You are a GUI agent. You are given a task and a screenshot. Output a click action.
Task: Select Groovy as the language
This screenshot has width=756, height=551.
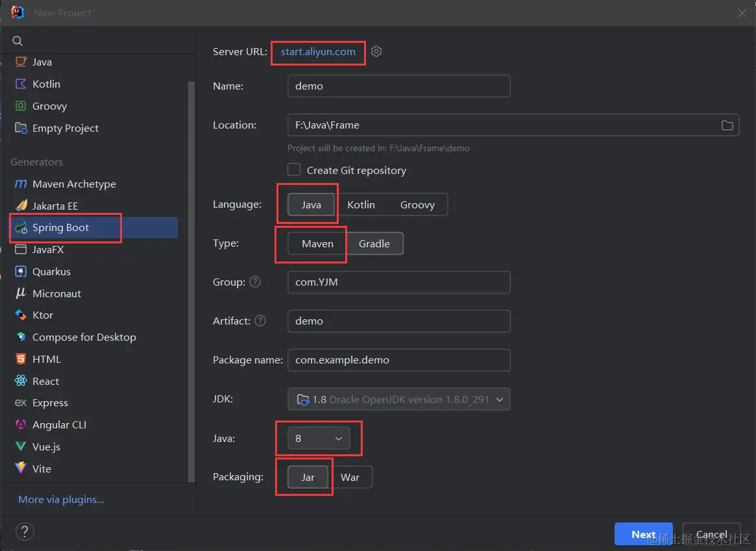tap(417, 204)
